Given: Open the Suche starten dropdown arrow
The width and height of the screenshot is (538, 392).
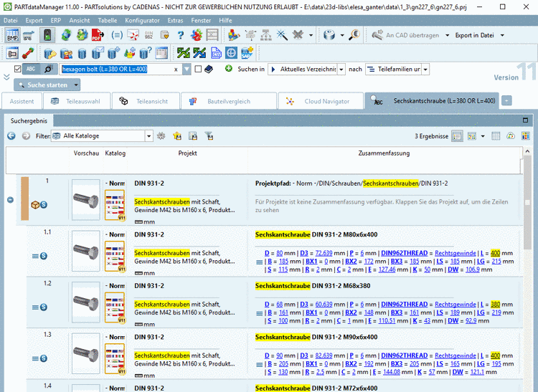Looking at the screenshot, I should (76, 85).
